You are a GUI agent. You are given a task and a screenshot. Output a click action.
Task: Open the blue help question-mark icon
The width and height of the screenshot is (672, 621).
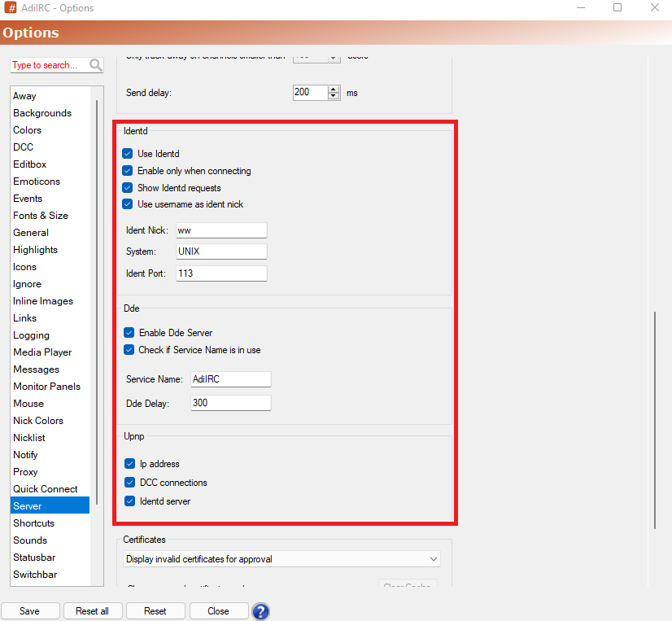pos(260,611)
